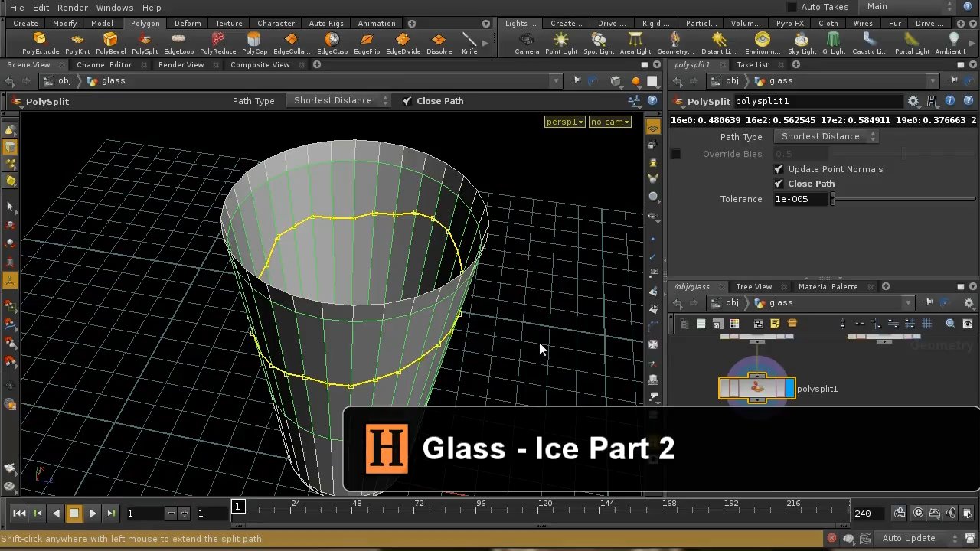
Task: Open the Path Type dropdown
Action: coord(826,136)
